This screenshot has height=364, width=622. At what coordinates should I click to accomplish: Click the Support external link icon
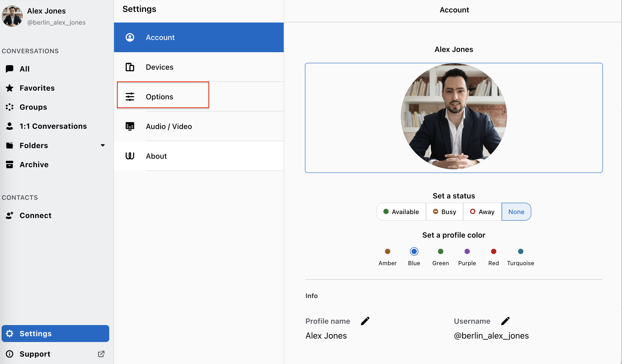101,354
